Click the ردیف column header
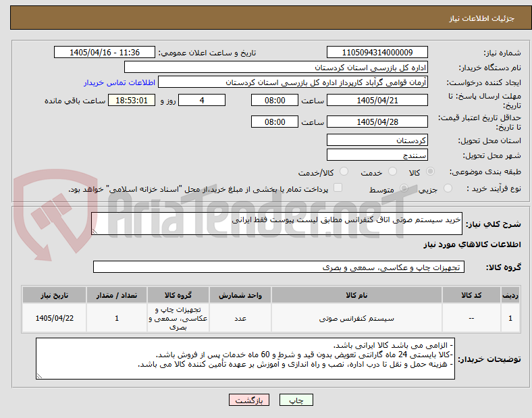The image size is (532, 418). 510,295
